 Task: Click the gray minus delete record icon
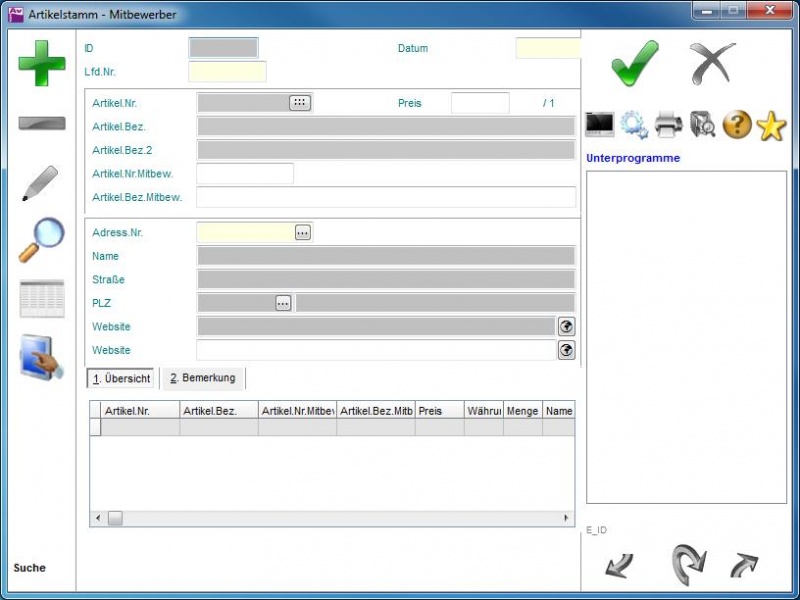point(42,123)
